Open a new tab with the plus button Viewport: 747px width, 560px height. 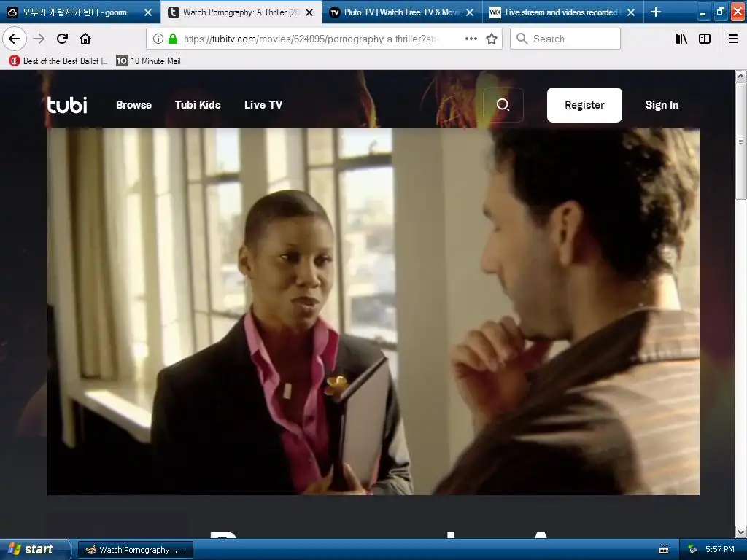click(656, 12)
